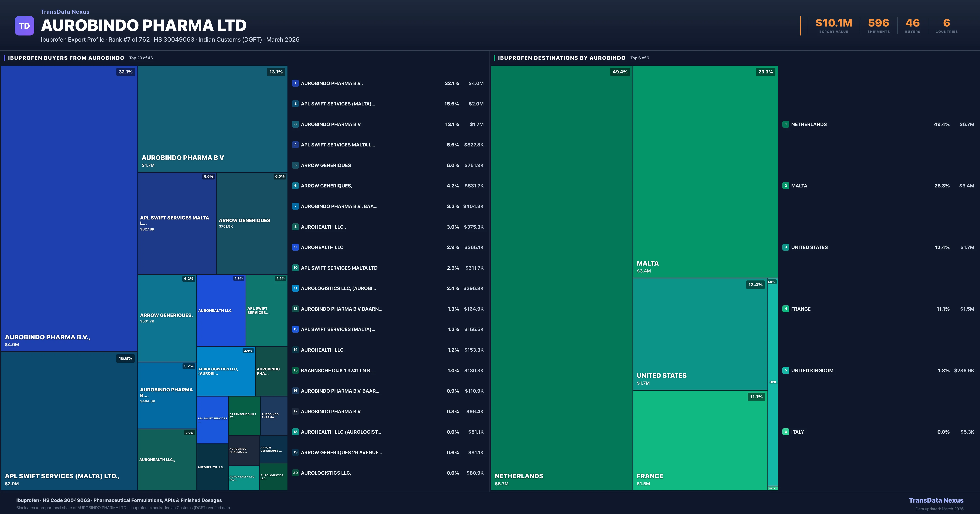The image size is (980, 514).
Task: Select rank badge 1 beside AUROBINDO PHARMA B.V.
Action: point(295,83)
